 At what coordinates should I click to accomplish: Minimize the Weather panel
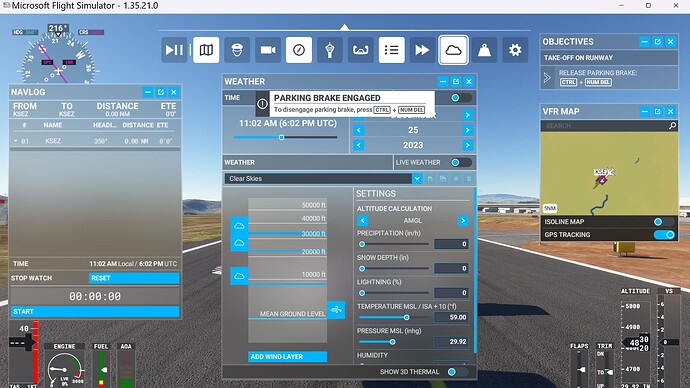tap(443, 81)
